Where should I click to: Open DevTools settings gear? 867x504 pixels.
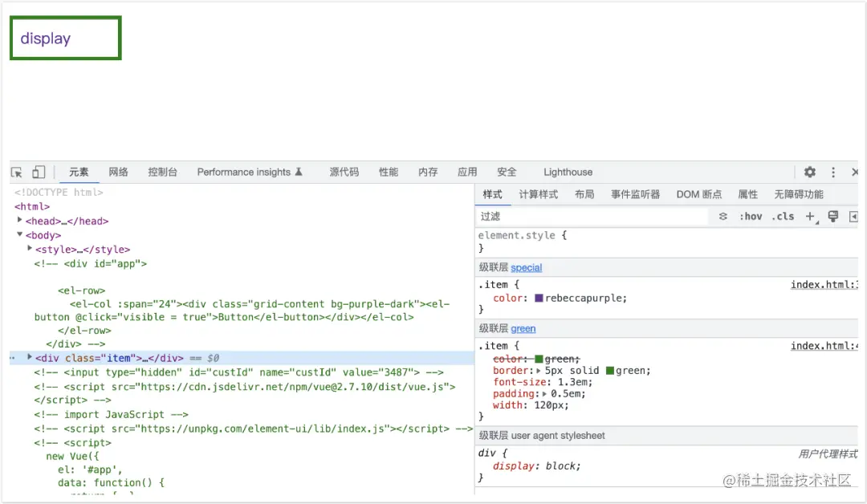(809, 172)
